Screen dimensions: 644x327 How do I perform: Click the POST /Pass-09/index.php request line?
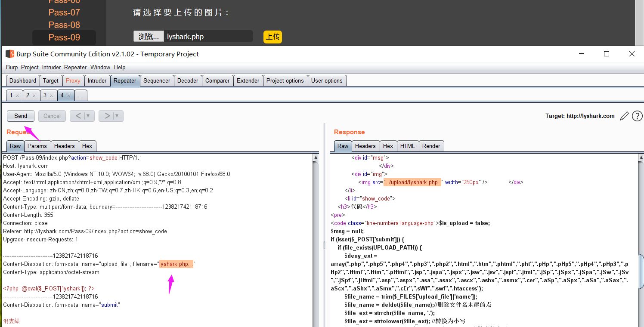point(72,158)
